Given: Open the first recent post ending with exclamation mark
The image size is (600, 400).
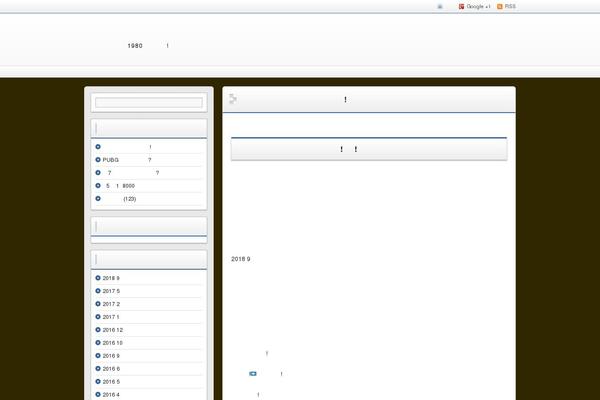Looking at the screenshot, I should pyautogui.click(x=127, y=147).
